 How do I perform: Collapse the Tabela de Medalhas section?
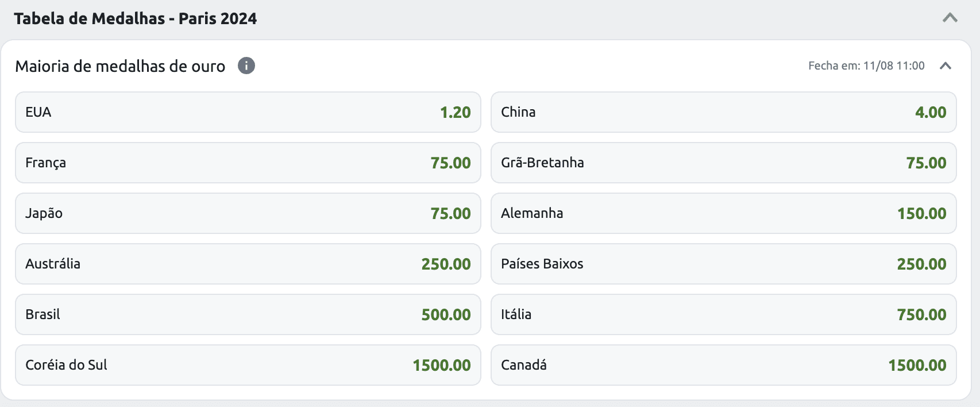pos(950,18)
